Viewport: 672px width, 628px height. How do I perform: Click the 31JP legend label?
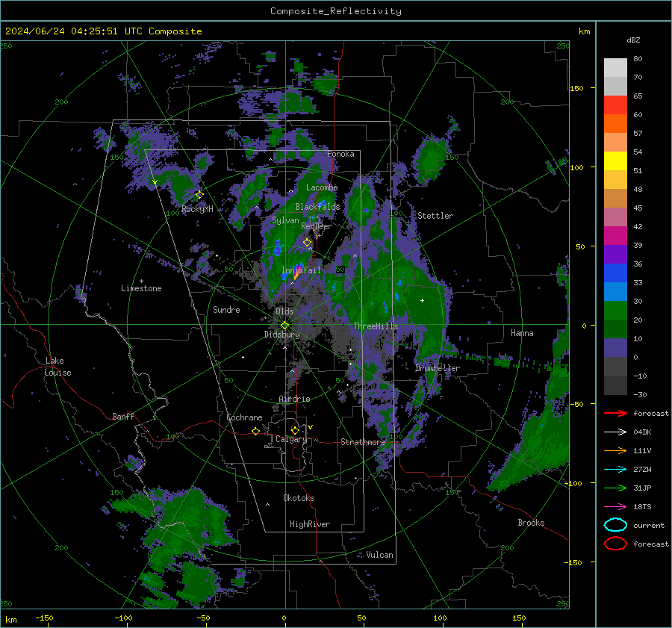click(x=642, y=488)
